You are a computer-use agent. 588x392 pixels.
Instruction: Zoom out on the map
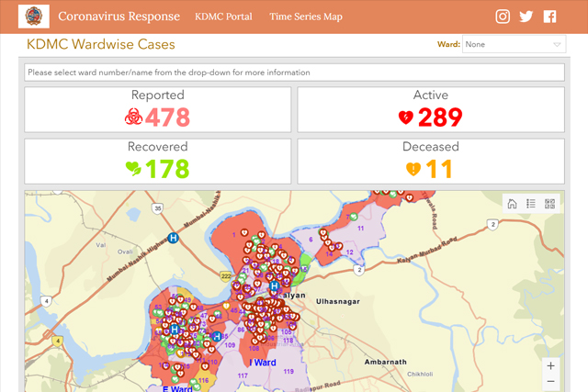550,382
